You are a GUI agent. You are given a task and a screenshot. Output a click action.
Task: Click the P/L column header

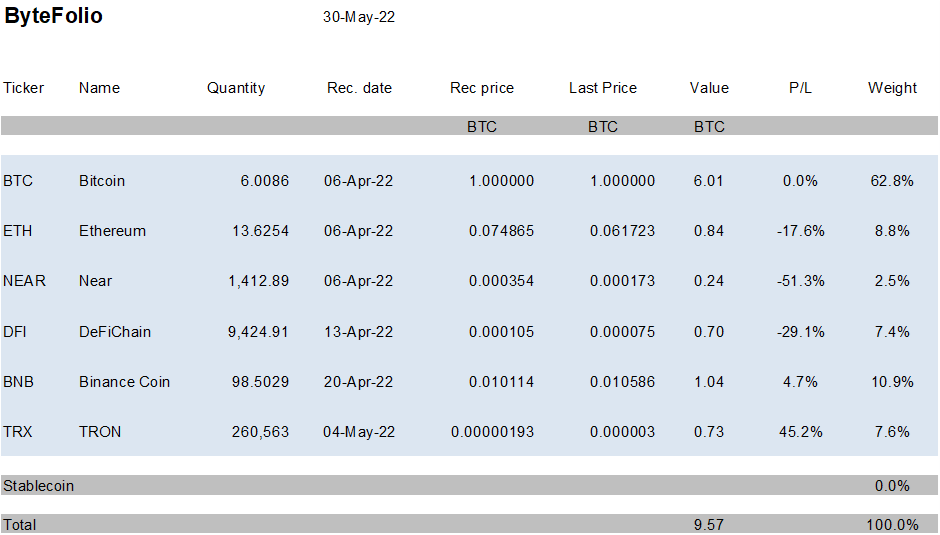[800, 88]
